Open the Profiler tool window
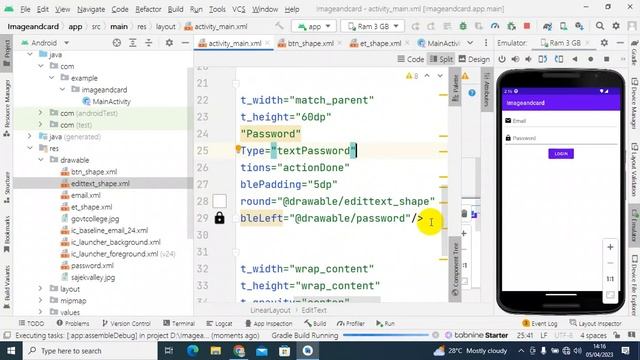This screenshot has height=360, width=640. [x=351, y=323]
